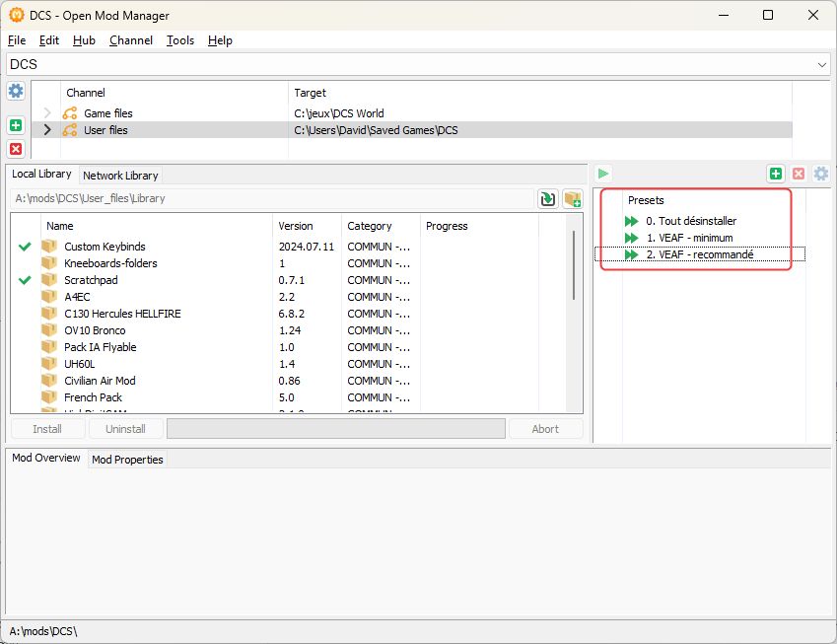
Task: Open the Channel menu
Action: [x=130, y=40]
